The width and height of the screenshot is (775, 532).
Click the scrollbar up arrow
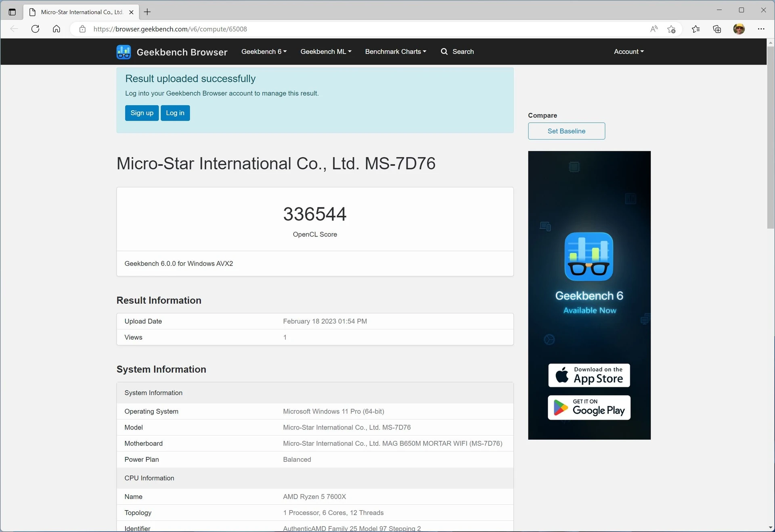(771, 42)
